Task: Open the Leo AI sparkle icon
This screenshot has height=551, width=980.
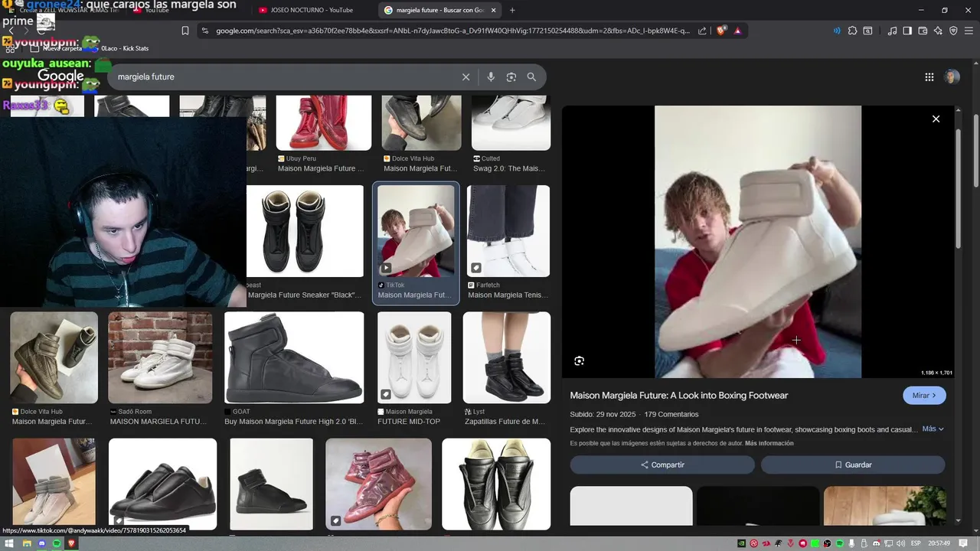Action: click(938, 31)
